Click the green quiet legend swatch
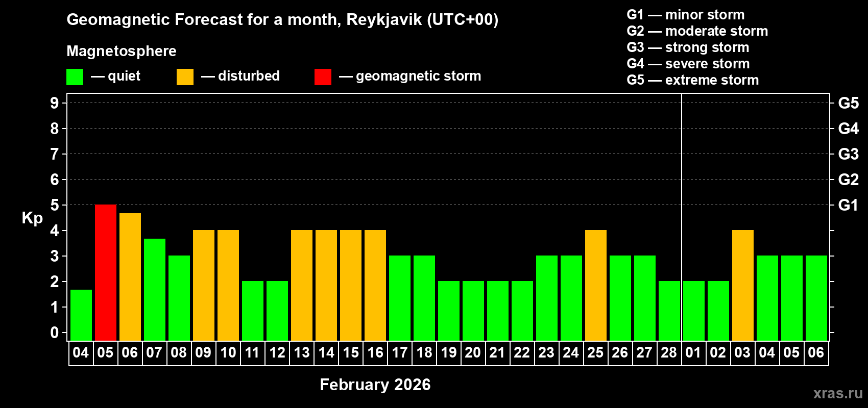868x408 pixels. (x=75, y=77)
